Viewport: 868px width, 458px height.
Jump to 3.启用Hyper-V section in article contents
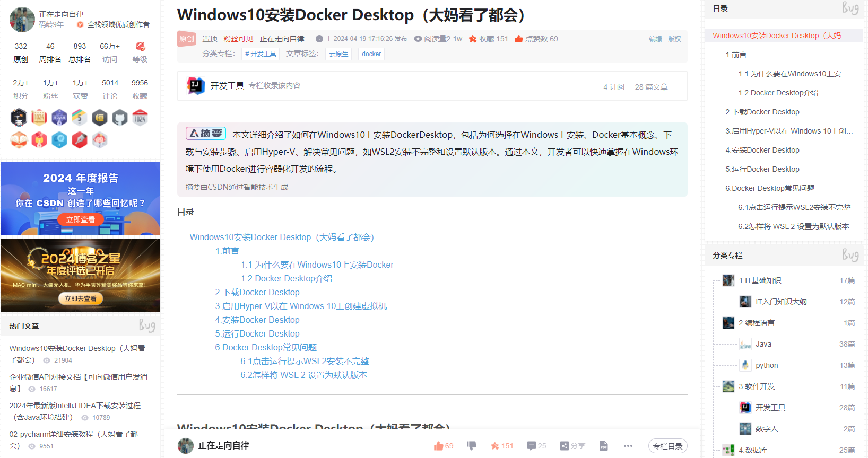(301, 306)
